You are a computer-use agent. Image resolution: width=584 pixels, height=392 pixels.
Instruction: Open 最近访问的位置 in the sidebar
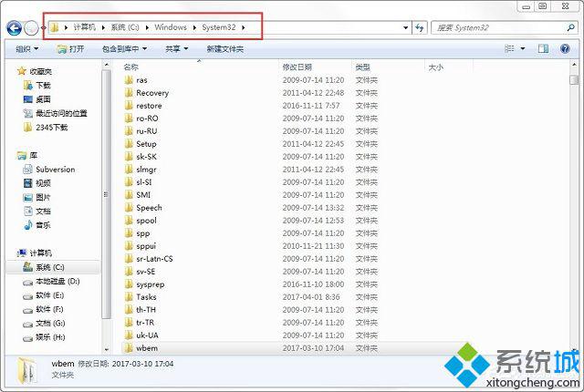click(55, 113)
